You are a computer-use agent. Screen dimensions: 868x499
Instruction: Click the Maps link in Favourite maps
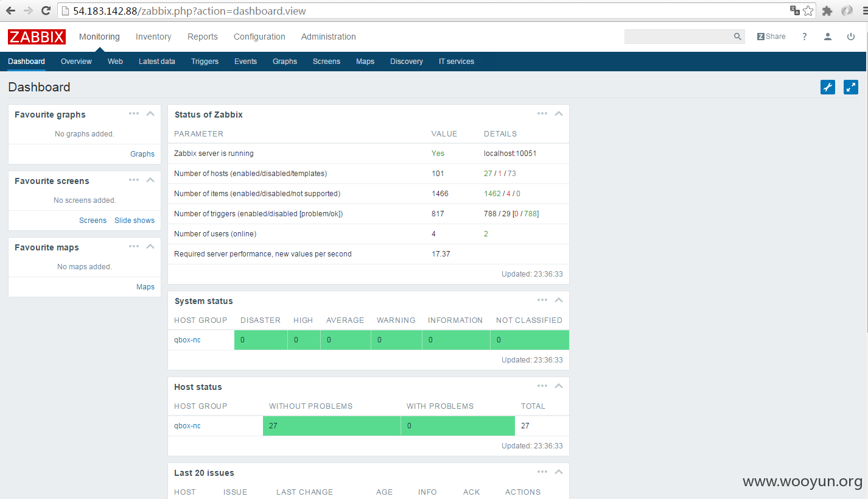point(145,287)
